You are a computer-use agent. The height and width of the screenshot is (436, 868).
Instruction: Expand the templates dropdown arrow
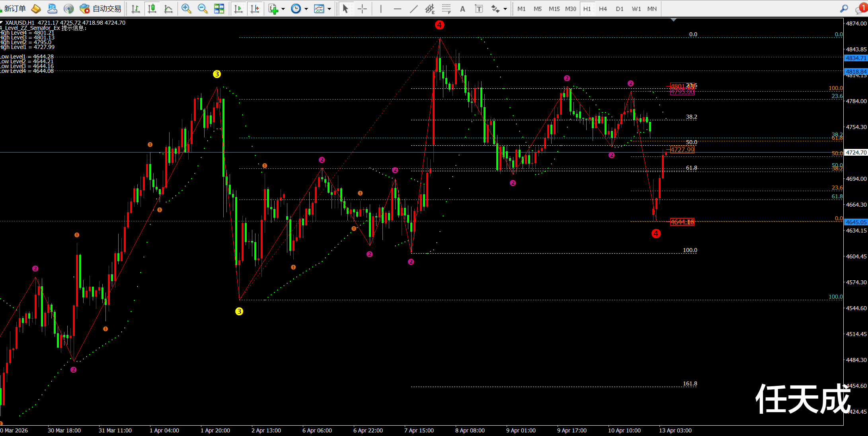[x=329, y=9]
